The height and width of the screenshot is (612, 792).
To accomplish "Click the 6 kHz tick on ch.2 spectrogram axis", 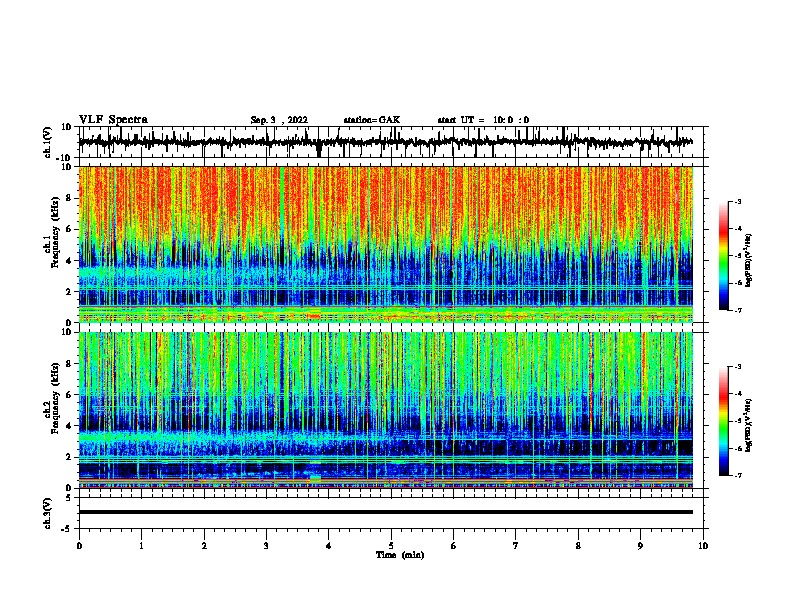I will click(69, 395).
